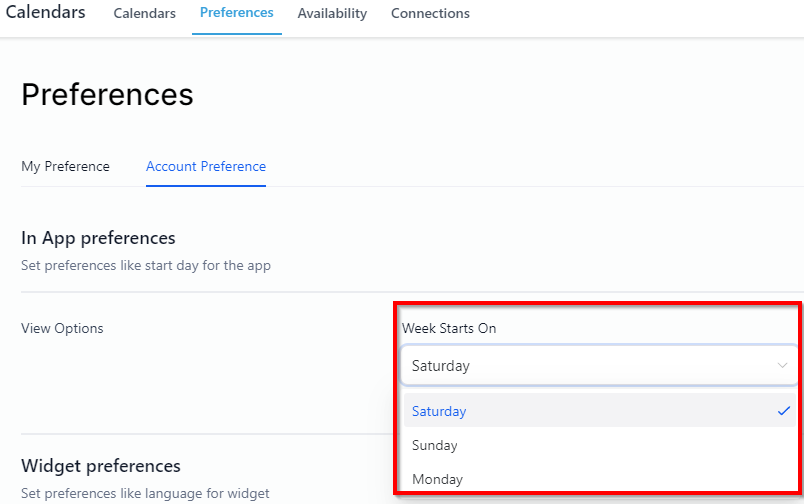The image size is (804, 504).
Task: Click the start day for the app description
Action: (x=146, y=266)
